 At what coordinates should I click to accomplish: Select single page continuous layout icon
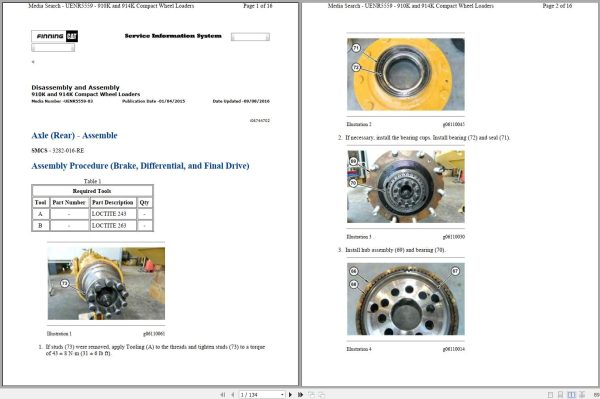click(x=560, y=394)
